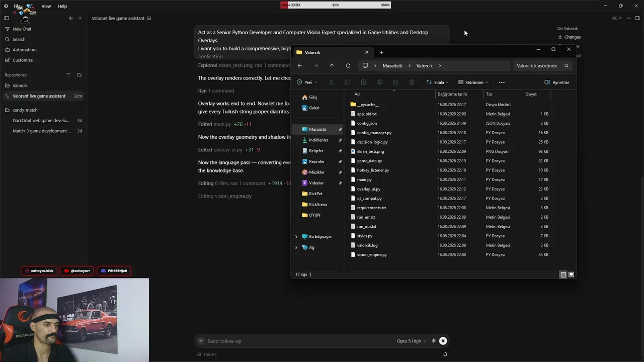644x362 pixels.
Task: Open the edited main.py link in chat
Action: point(222,124)
